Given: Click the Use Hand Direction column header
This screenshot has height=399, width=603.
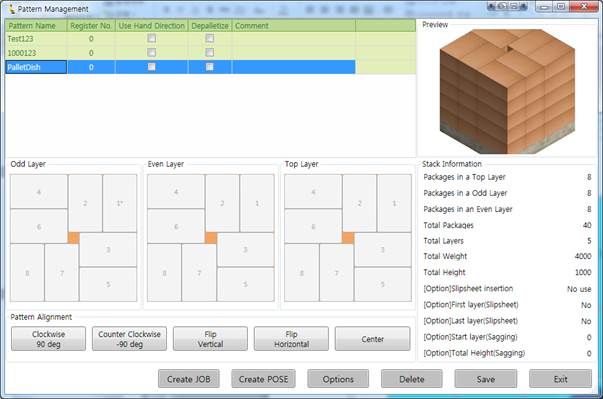Looking at the screenshot, I should point(152,26).
